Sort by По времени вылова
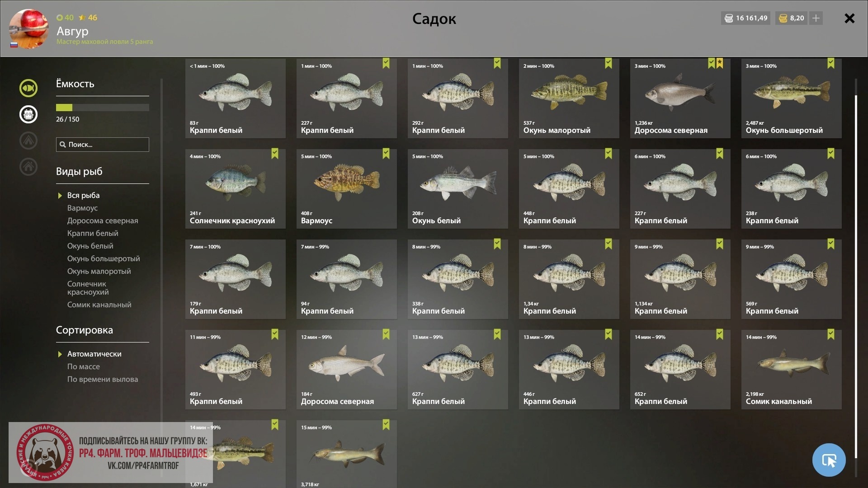The image size is (868, 488). (103, 379)
